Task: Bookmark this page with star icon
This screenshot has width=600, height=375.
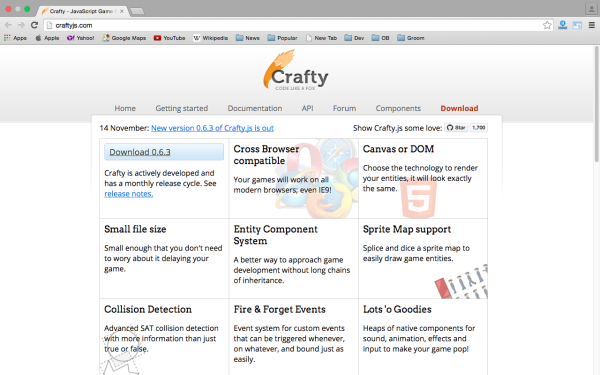Action: [x=547, y=25]
